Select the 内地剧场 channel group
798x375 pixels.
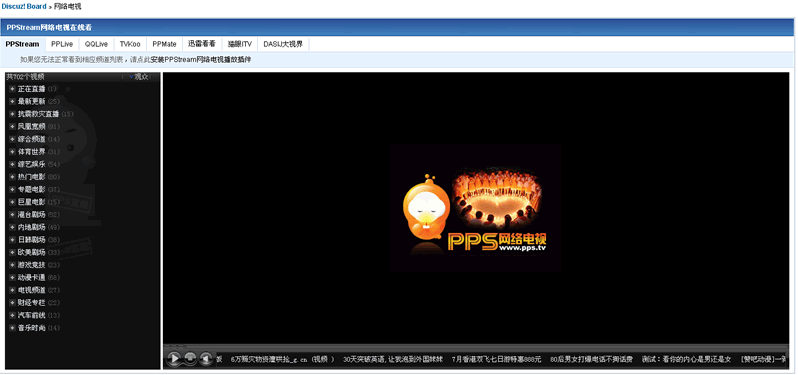(x=32, y=227)
